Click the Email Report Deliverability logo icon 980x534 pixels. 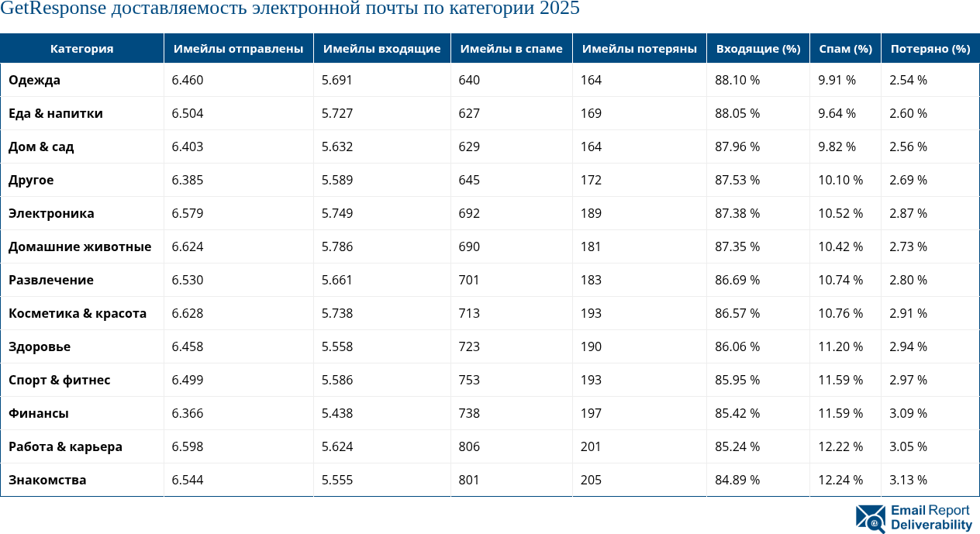[869, 518]
